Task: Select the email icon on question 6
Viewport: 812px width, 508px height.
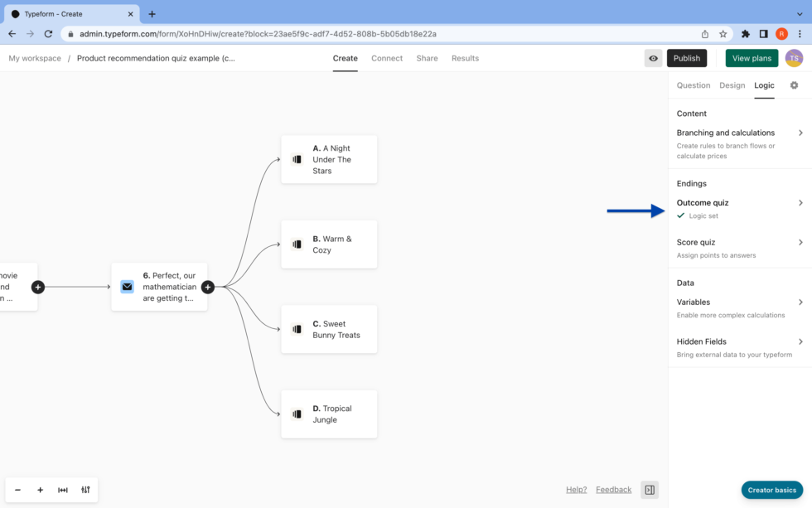Action: (x=127, y=287)
